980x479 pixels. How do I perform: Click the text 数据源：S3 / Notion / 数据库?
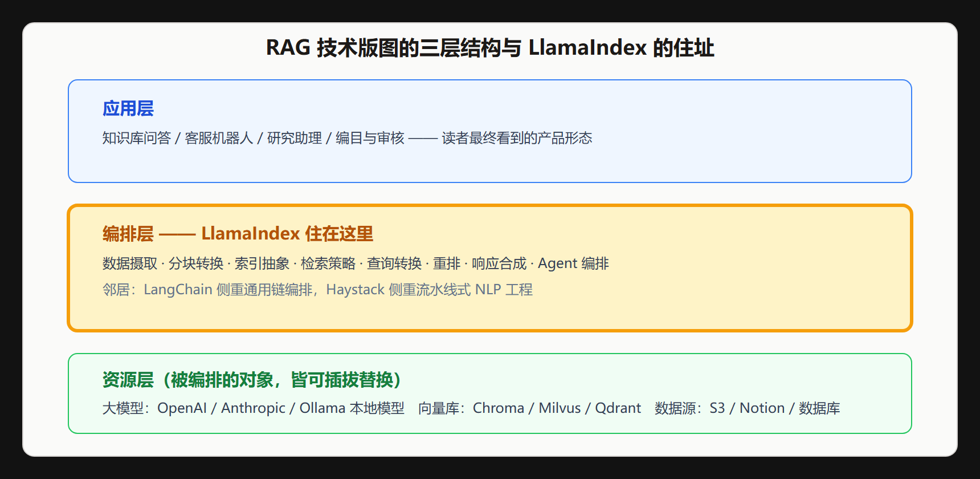748,408
